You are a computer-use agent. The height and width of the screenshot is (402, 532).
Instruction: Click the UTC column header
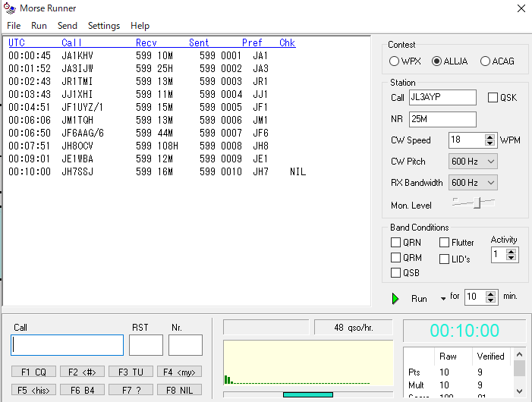tap(17, 42)
